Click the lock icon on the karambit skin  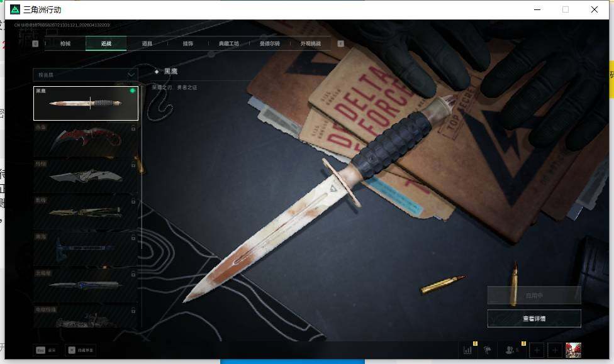[x=133, y=128]
